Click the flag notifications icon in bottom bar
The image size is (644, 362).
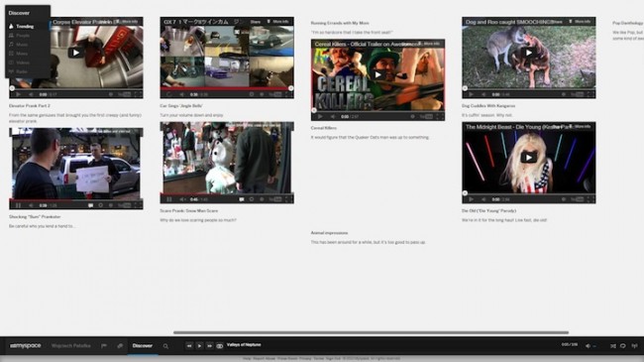pyautogui.click(x=104, y=346)
